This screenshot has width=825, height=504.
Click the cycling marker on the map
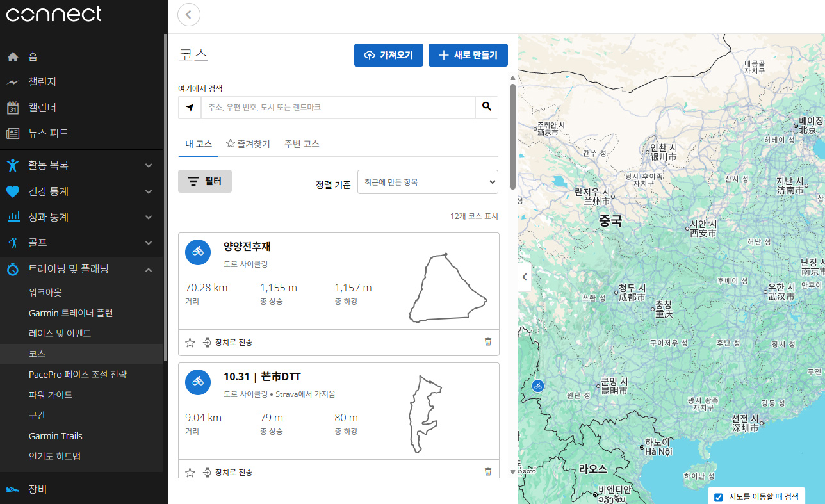point(538,386)
